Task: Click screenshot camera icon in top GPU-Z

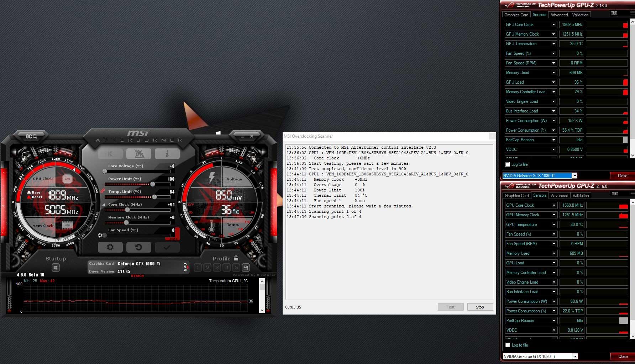Action: tap(614, 13)
